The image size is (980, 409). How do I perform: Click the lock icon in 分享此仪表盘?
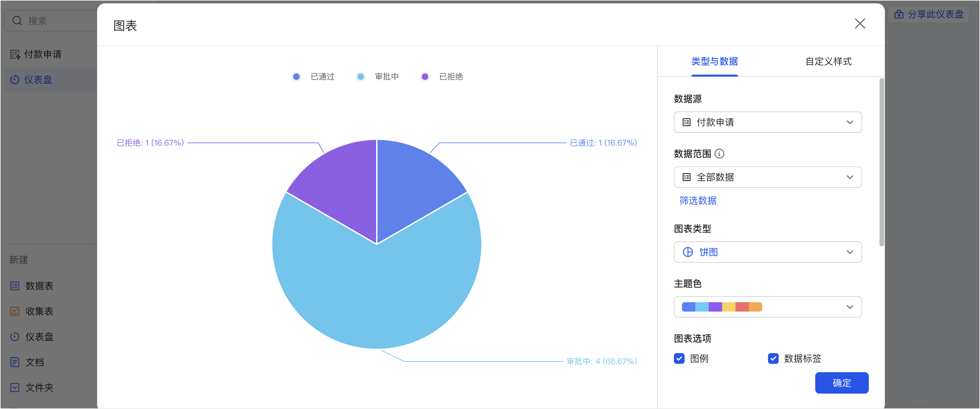(x=899, y=14)
